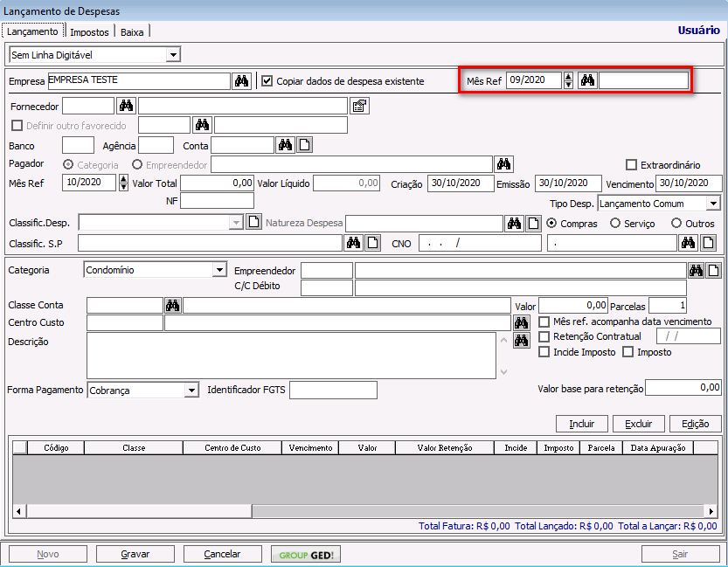Create new CNO with page icon
The height and width of the screenshot is (567, 728).
[708, 243]
